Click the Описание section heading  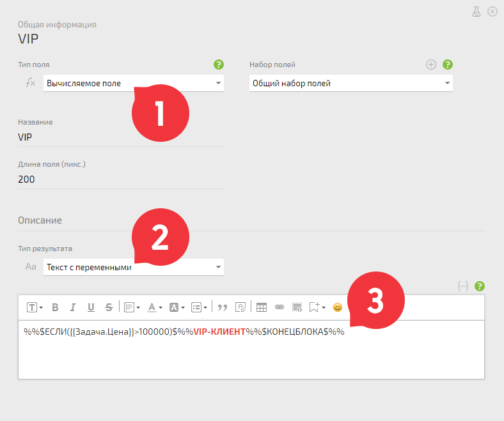[x=40, y=220]
